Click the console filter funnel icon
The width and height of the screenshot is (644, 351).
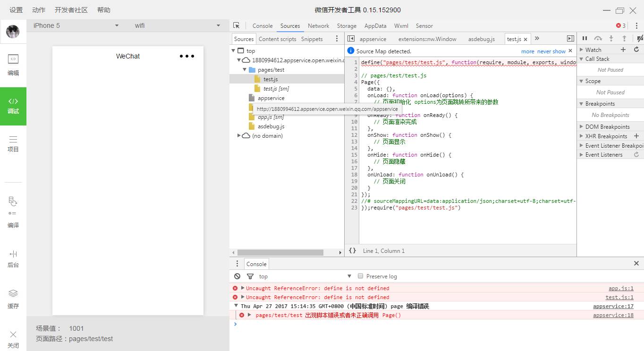click(250, 276)
